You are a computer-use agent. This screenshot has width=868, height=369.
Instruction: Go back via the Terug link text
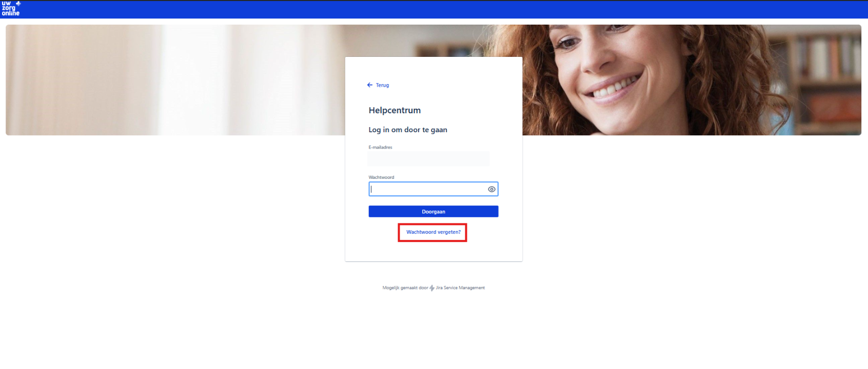382,86
